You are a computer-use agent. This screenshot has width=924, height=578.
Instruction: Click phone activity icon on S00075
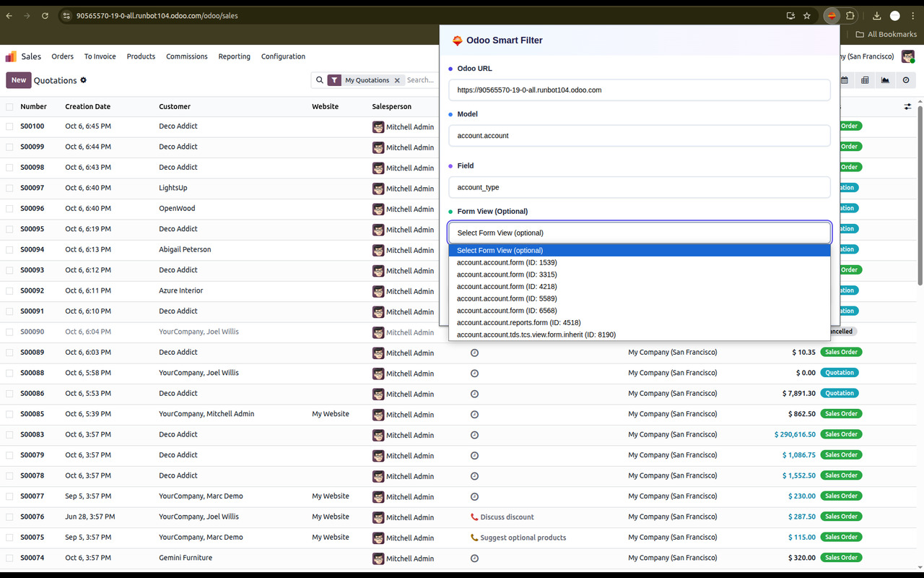pyautogui.click(x=474, y=538)
